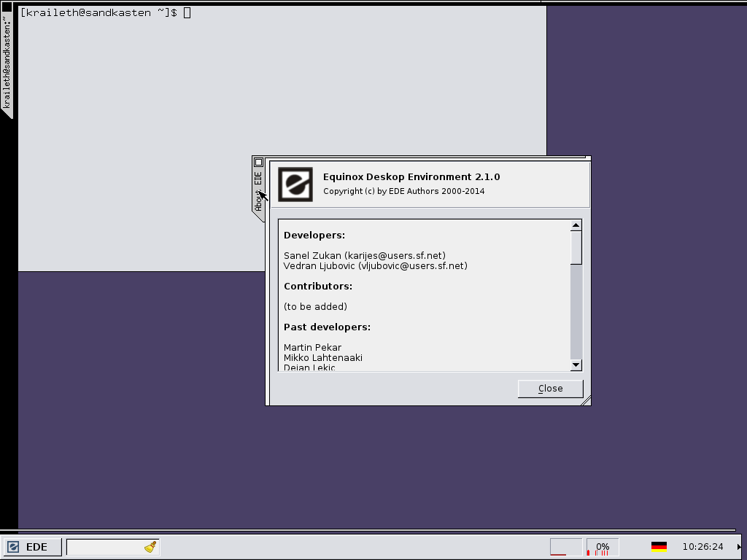Image resolution: width=747 pixels, height=560 pixels.
Task: Click the memory monitor applet in the panel
Action: coord(565,547)
